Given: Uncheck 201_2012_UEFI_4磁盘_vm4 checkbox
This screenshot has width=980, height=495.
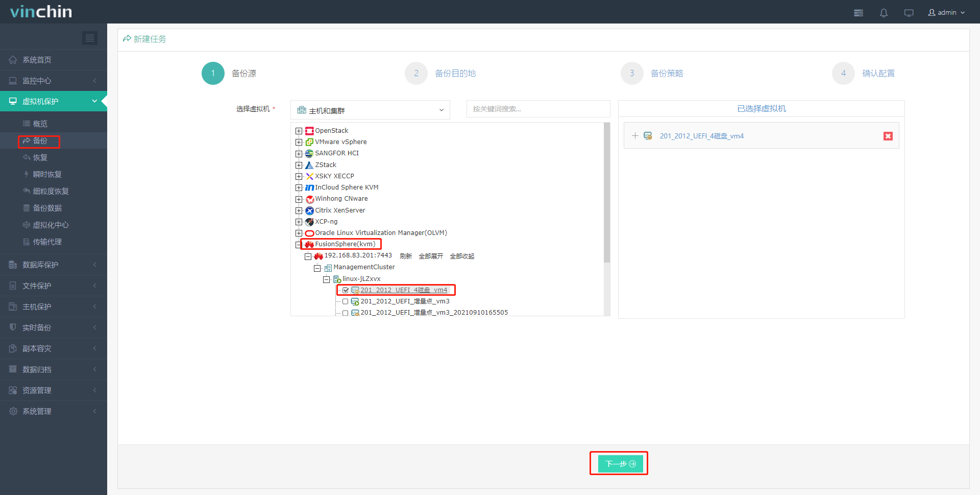Looking at the screenshot, I should [x=346, y=290].
